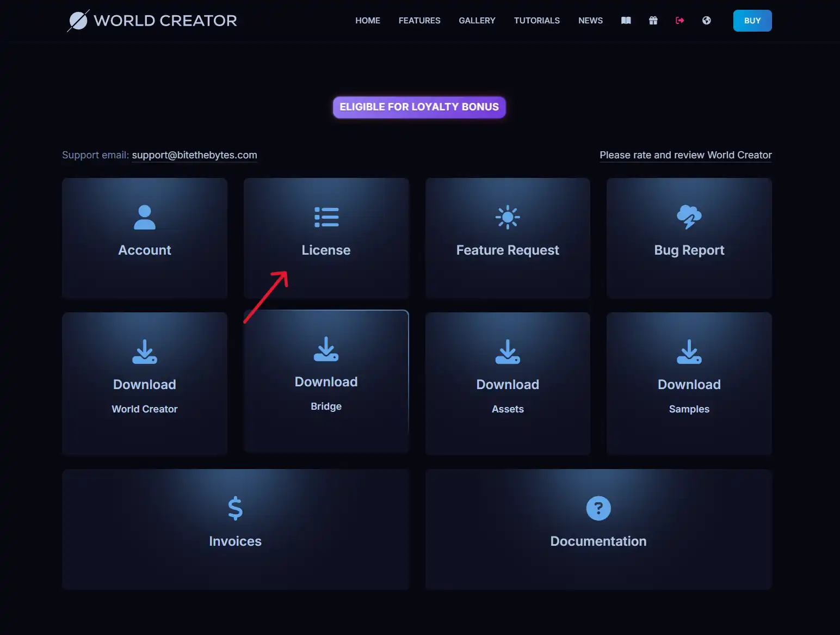Click Eligible for Loyalty Bonus badge
This screenshot has width=840, height=635.
(x=419, y=107)
